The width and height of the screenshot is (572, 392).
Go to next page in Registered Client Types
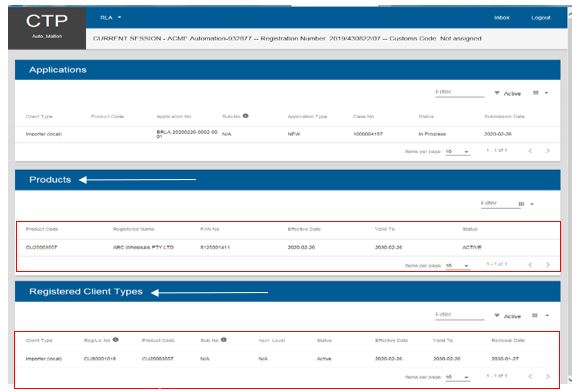click(548, 376)
